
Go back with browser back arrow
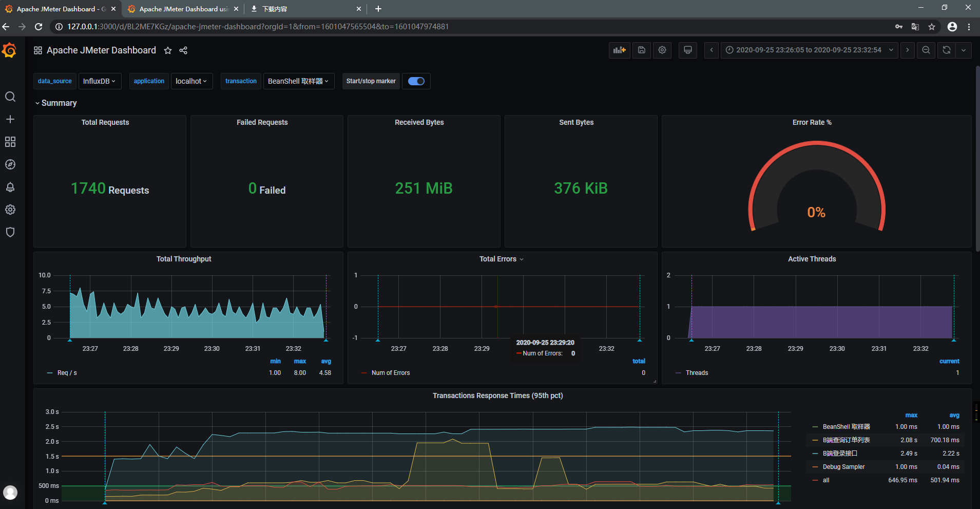coord(6,27)
